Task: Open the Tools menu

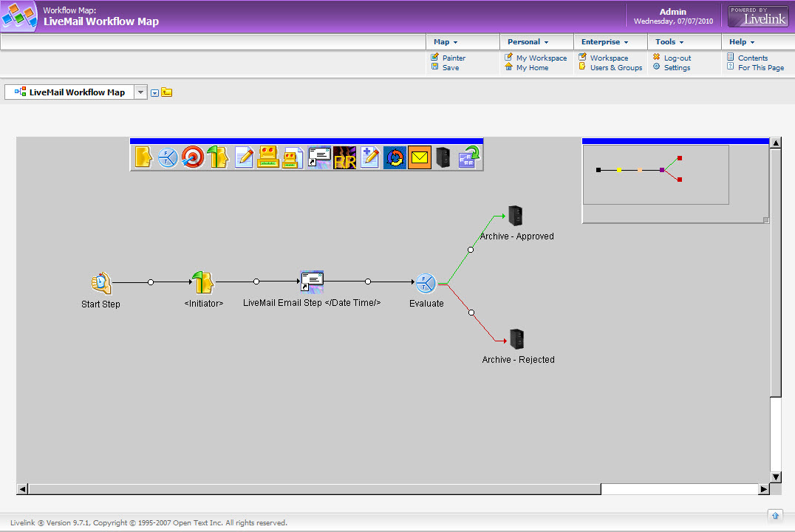Action: [x=669, y=42]
